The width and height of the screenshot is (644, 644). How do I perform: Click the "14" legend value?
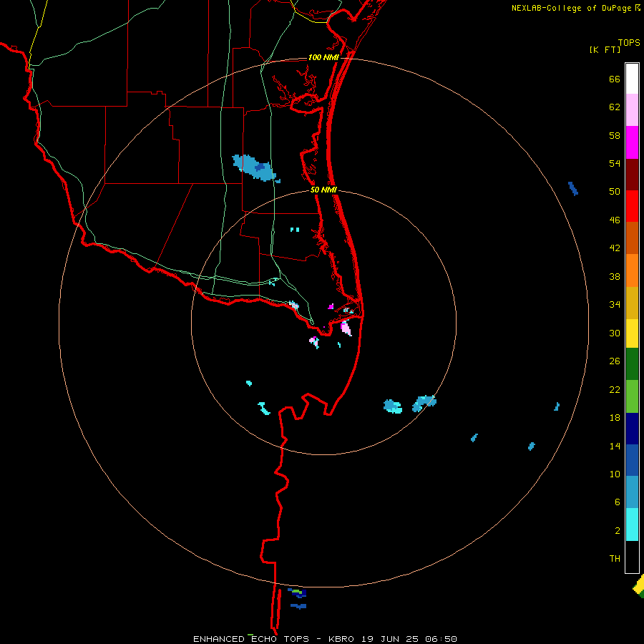click(x=615, y=446)
